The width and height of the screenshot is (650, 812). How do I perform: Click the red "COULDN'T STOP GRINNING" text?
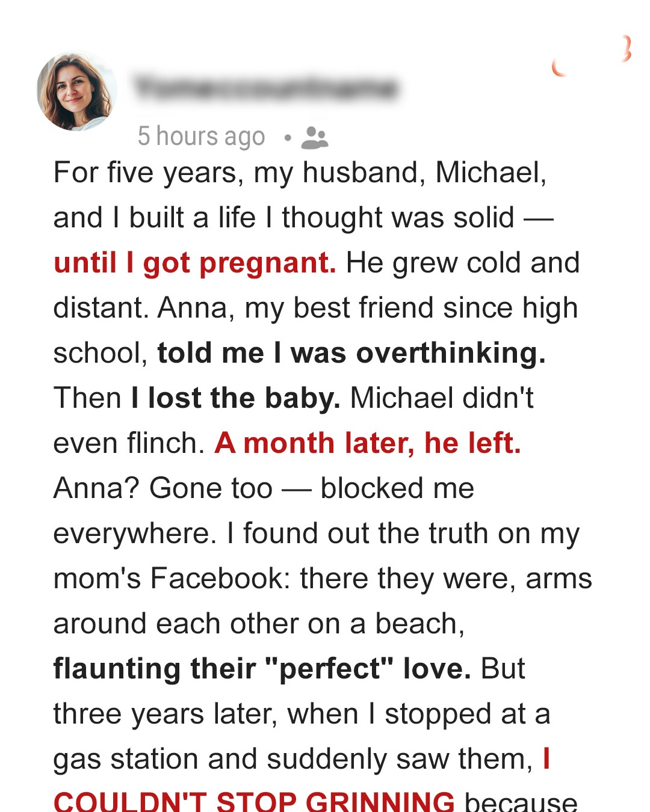pyautogui.click(x=254, y=801)
